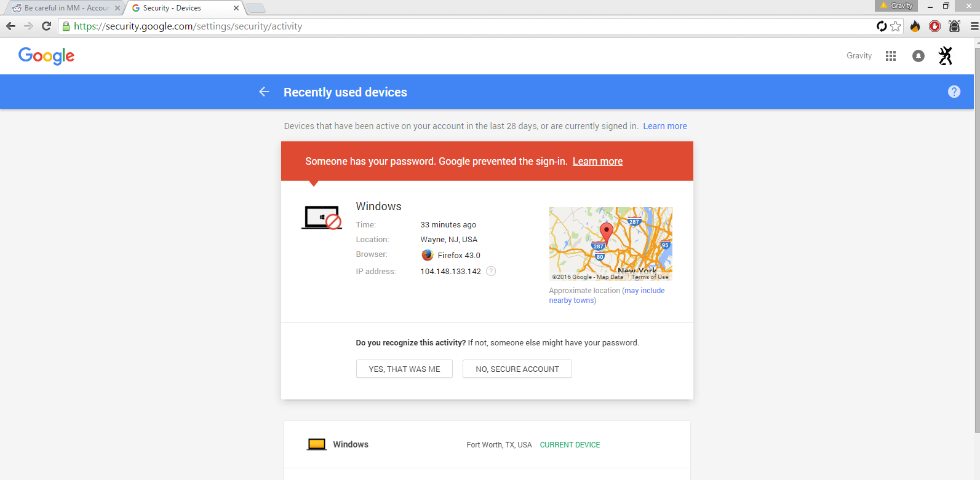Close the Security - Devices tab
This screenshot has width=980, height=480.
coord(236,8)
